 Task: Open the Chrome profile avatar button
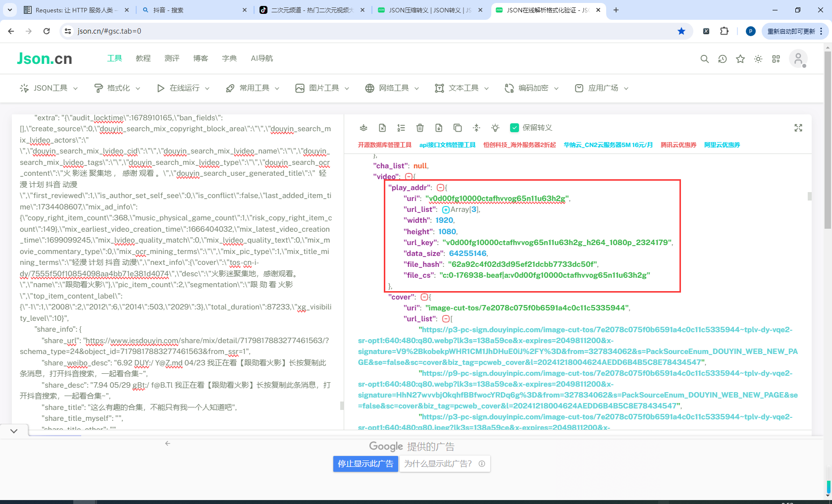click(x=751, y=31)
